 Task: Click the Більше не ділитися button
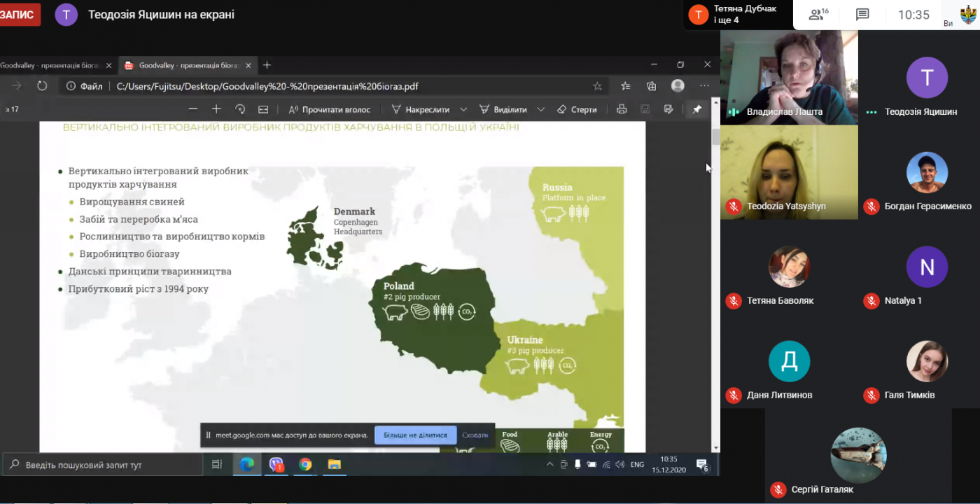pos(415,435)
